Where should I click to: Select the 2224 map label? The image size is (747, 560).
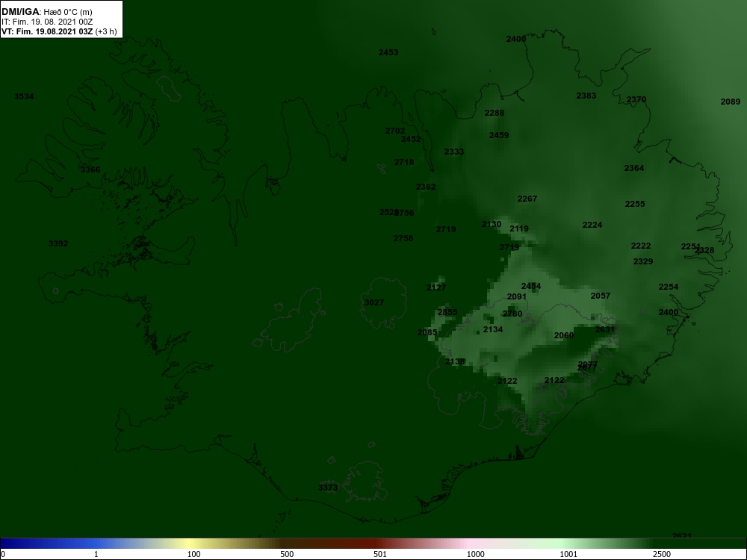(592, 225)
